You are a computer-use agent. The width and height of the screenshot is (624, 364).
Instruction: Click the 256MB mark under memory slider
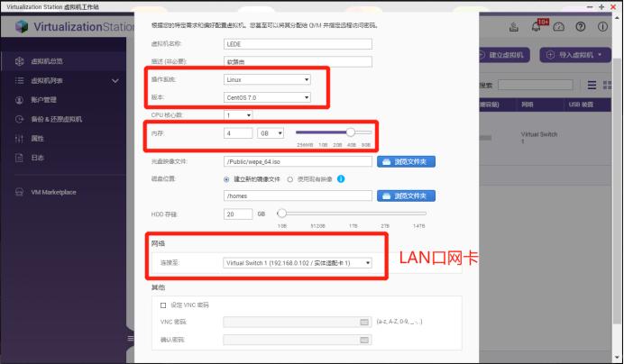pos(305,145)
